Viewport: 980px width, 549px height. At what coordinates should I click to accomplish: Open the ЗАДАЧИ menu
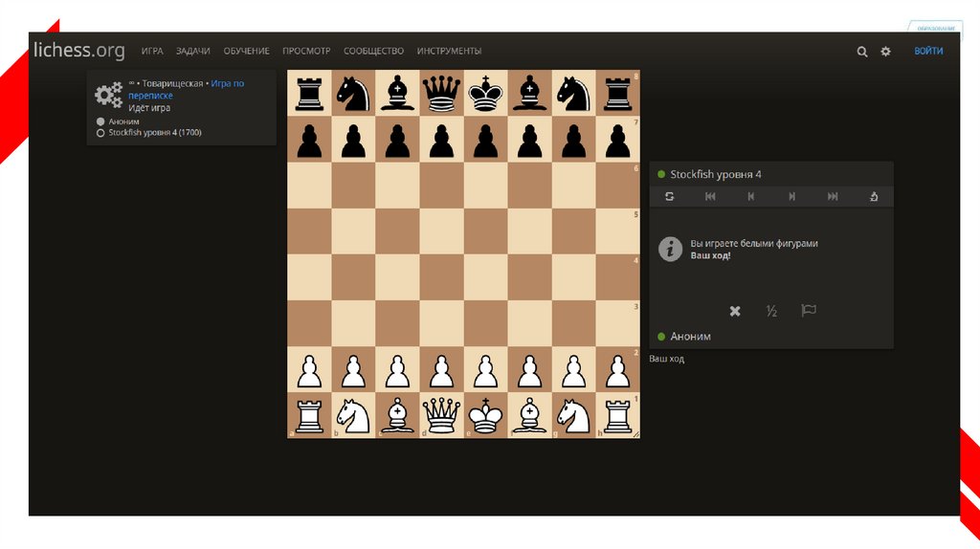pyautogui.click(x=192, y=52)
